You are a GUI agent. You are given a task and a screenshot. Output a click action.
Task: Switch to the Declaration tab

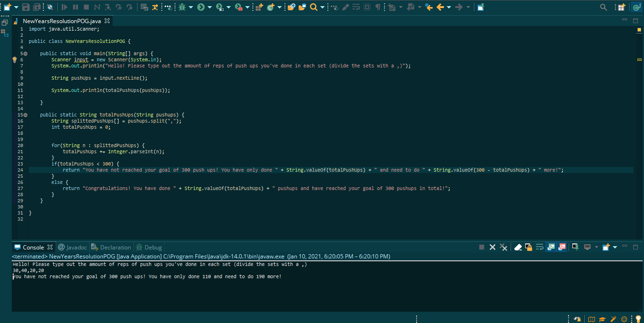coord(111,247)
